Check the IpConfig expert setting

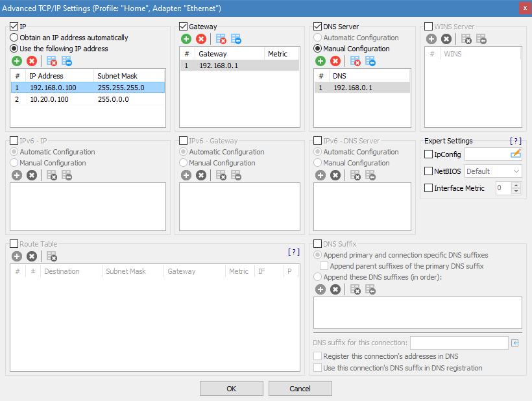point(428,154)
